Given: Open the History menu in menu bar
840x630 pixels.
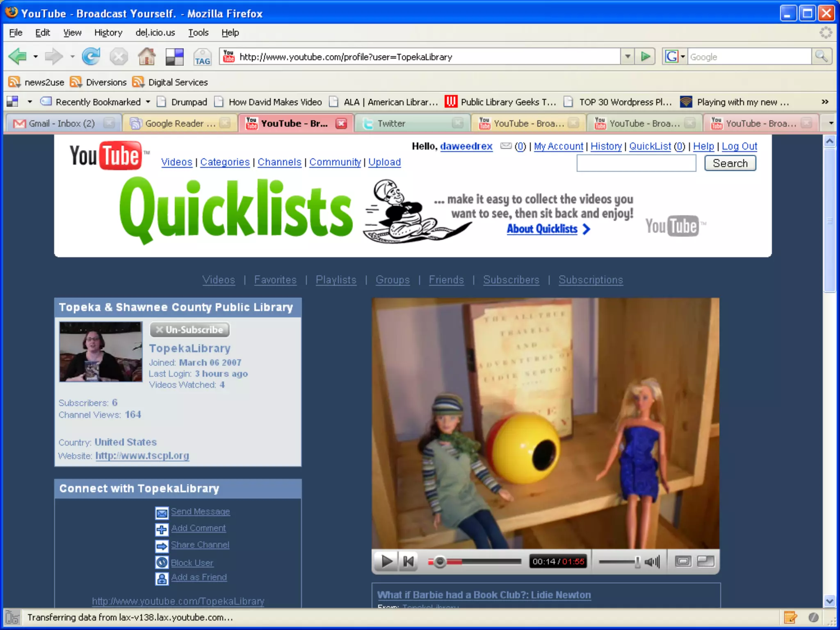Looking at the screenshot, I should click(108, 32).
